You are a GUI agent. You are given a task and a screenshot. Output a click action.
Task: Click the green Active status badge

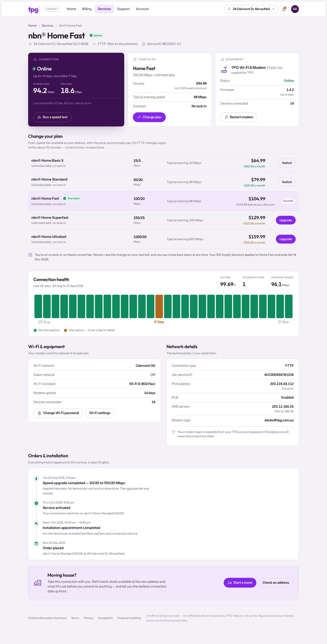[x=96, y=35]
